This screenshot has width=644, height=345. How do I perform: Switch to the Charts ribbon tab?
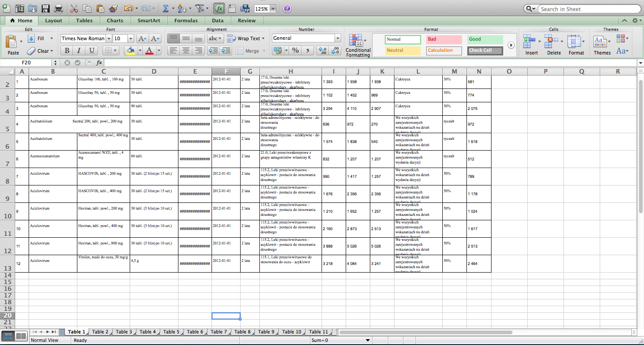[115, 21]
